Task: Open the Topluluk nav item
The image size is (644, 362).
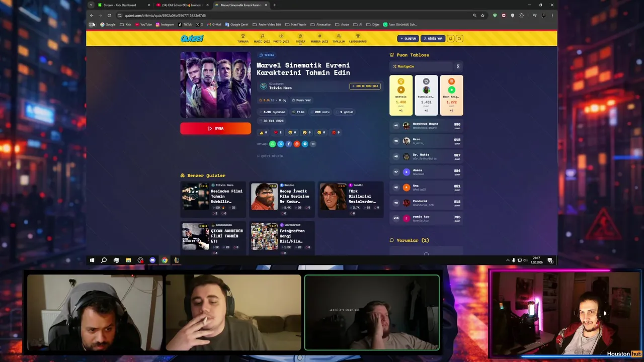Action: (x=339, y=39)
